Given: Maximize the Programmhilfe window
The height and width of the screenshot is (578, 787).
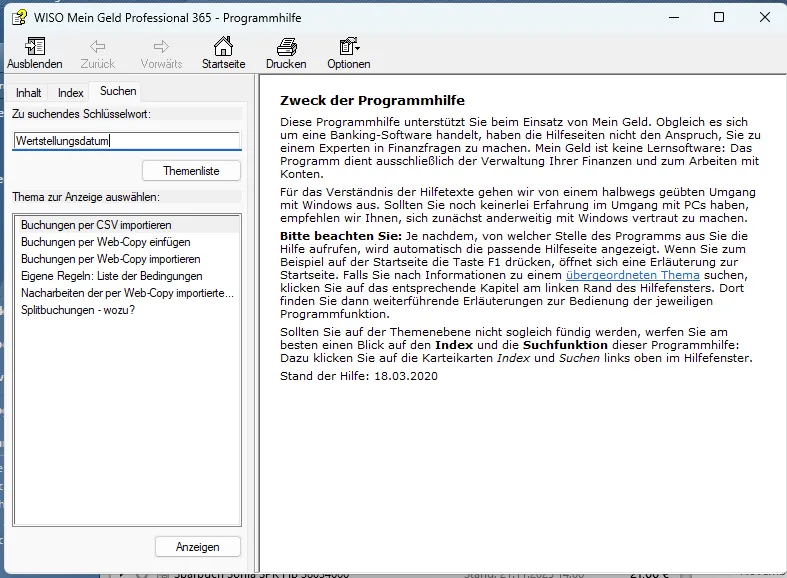Looking at the screenshot, I should click(718, 17).
